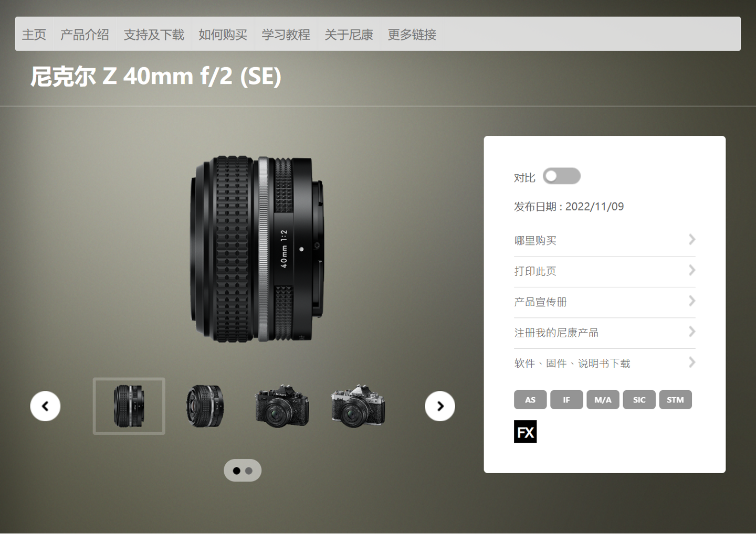Expand the 哪里购买 chevron
The width and height of the screenshot is (756, 534).
click(691, 240)
